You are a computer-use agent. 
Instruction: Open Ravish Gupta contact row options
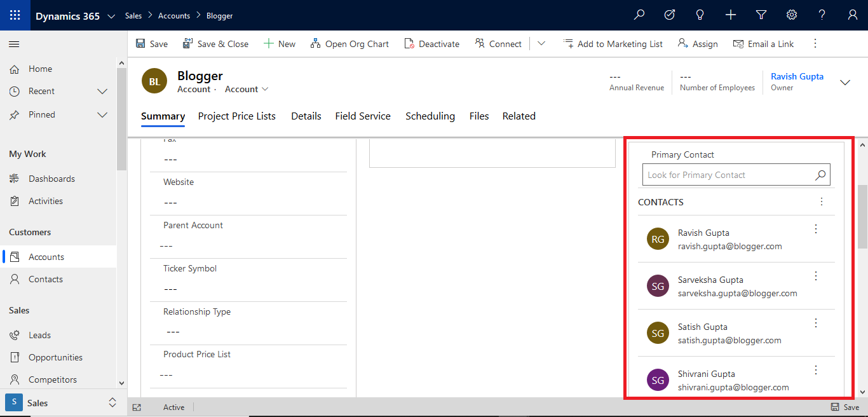[x=815, y=229]
